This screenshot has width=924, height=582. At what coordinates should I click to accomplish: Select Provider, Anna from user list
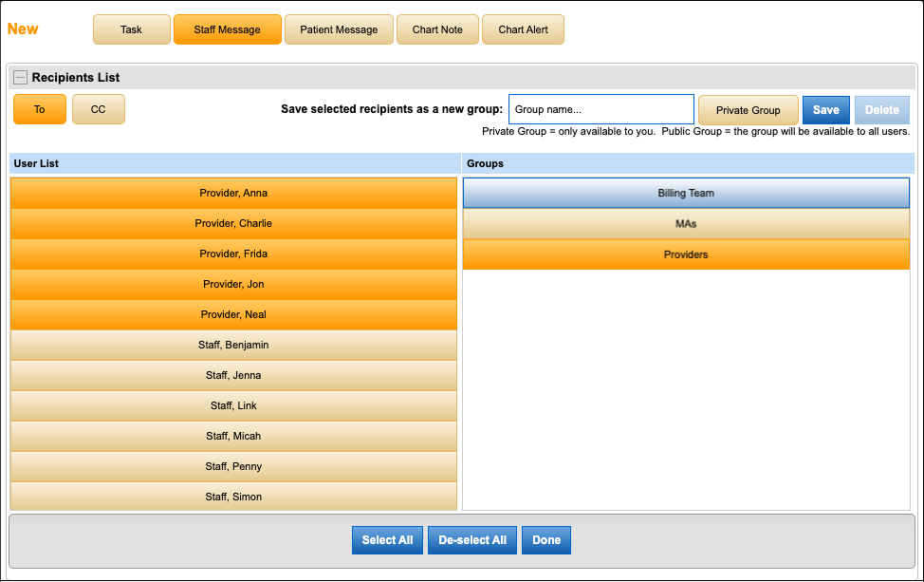[x=232, y=193]
